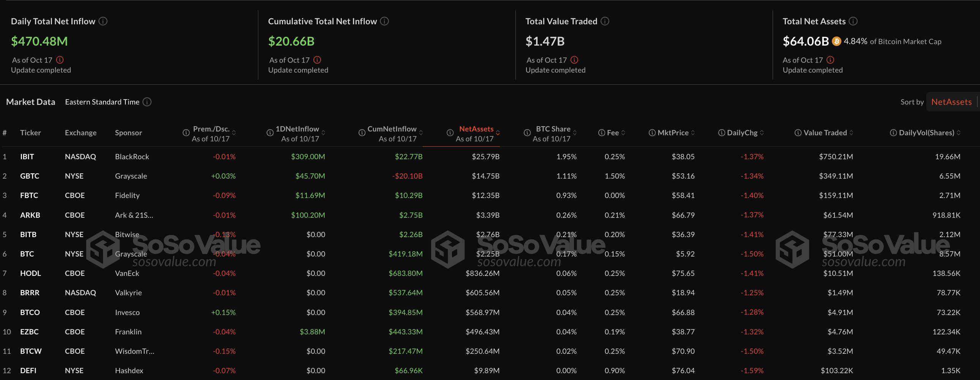This screenshot has width=980, height=380.
Task: Click the Exchange column header
Action: [81, 133]
